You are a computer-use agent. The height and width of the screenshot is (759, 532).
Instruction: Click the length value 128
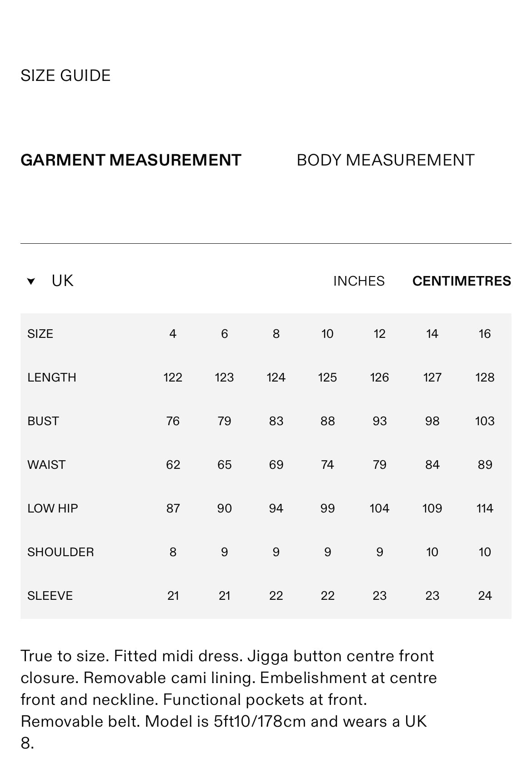tap(485, 377)
